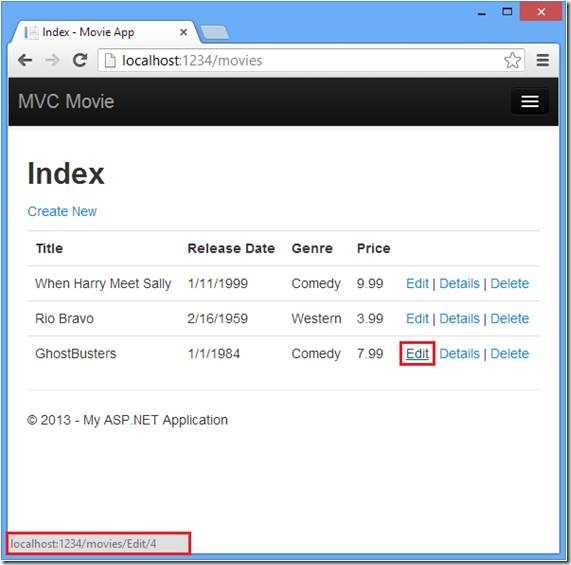Click the 1/11/1999 release date
The image size is (571, 565).
tap(218, 284)
